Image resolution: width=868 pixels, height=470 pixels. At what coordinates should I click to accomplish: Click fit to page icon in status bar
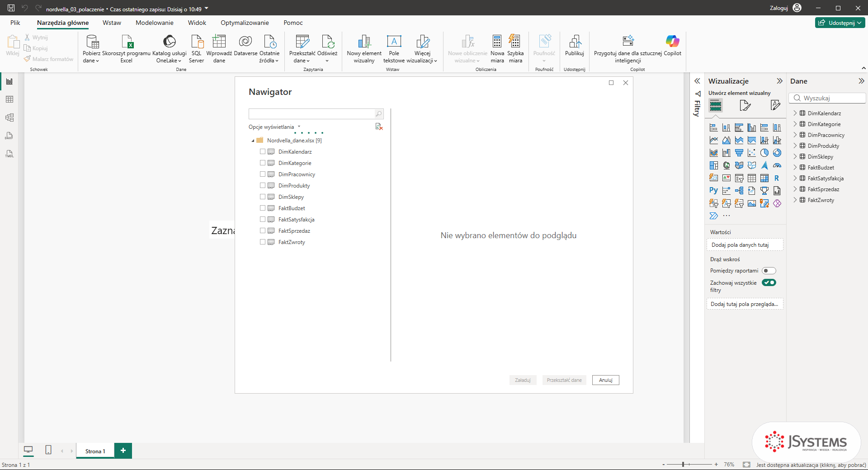point(746,465)
